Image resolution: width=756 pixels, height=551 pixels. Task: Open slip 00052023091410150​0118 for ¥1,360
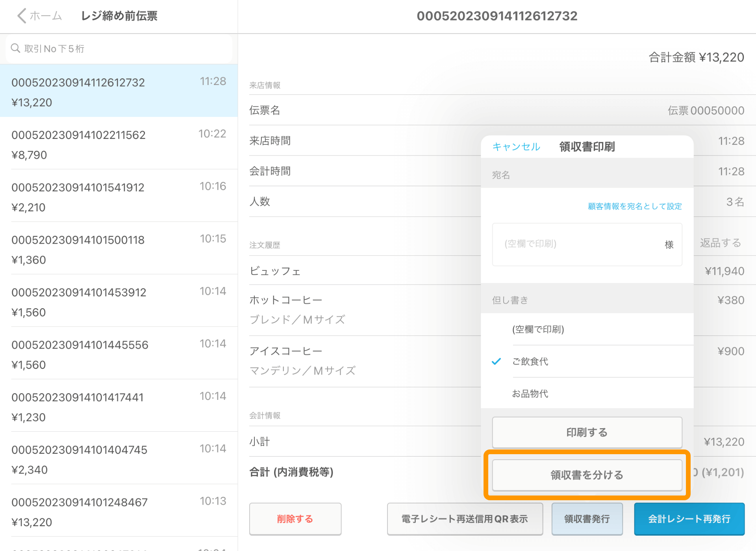click(119, 248)
